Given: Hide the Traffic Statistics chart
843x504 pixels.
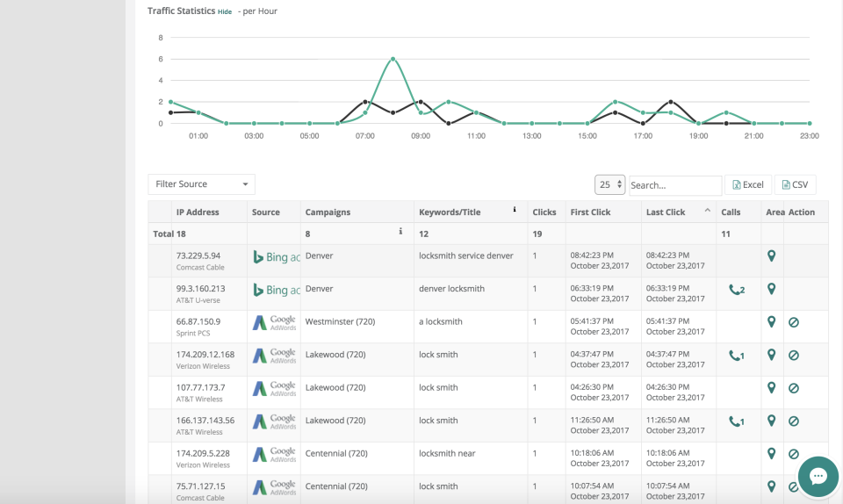Looking at the screenshot, I should click(225, 11).
